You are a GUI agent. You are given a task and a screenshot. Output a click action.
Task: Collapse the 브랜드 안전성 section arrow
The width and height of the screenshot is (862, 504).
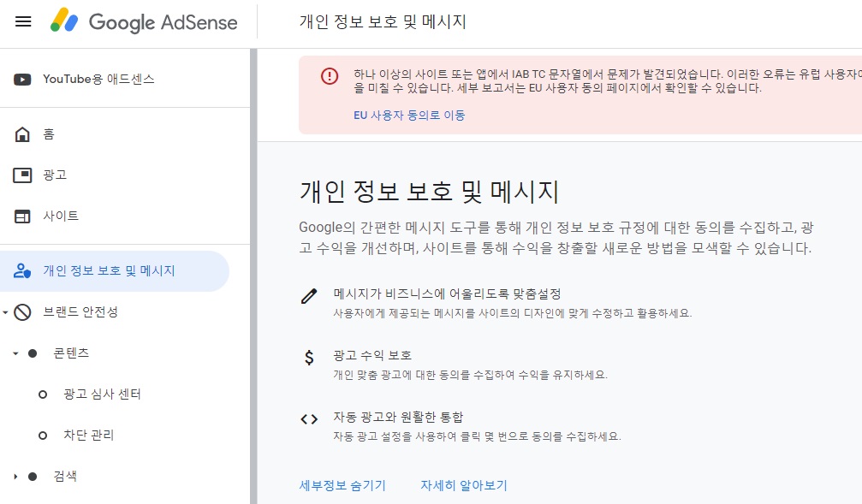5,312
